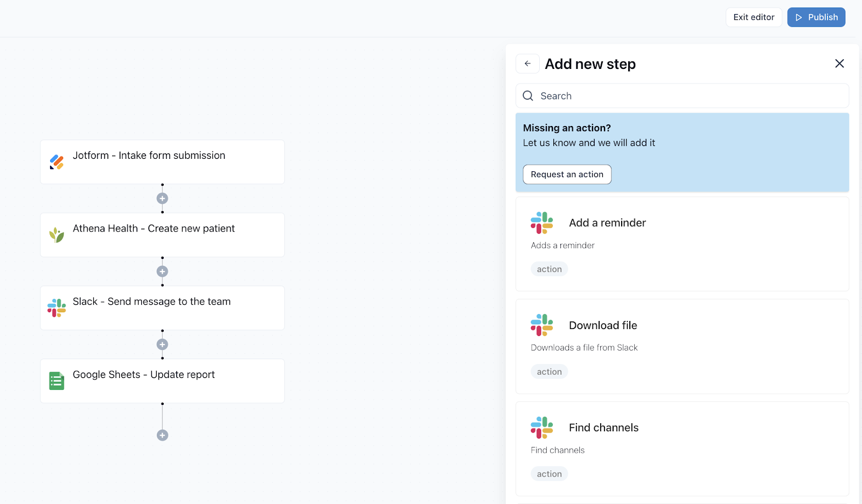Click the search magnifier icon

click(528, 96)
